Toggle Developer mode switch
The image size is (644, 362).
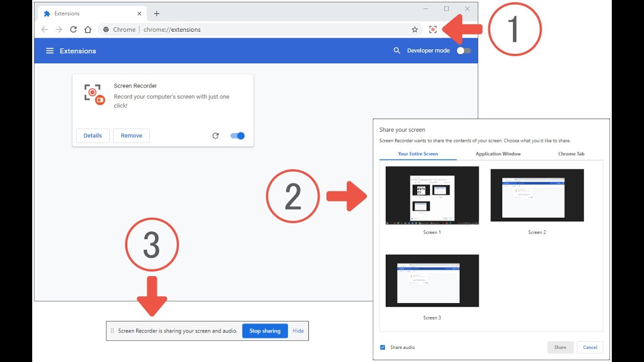[x=464, y=51]
